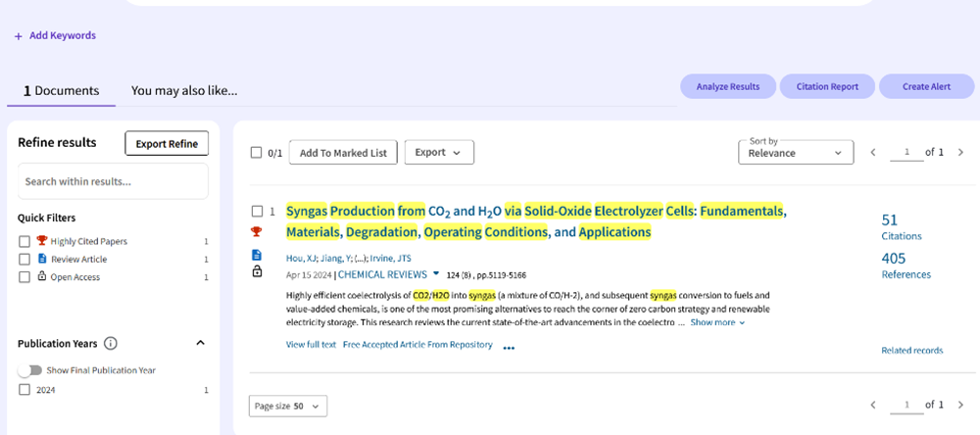Click the open access padlock icon beside result
The width and height of the screenshot is (980, 435).
[x=257, y=272]
